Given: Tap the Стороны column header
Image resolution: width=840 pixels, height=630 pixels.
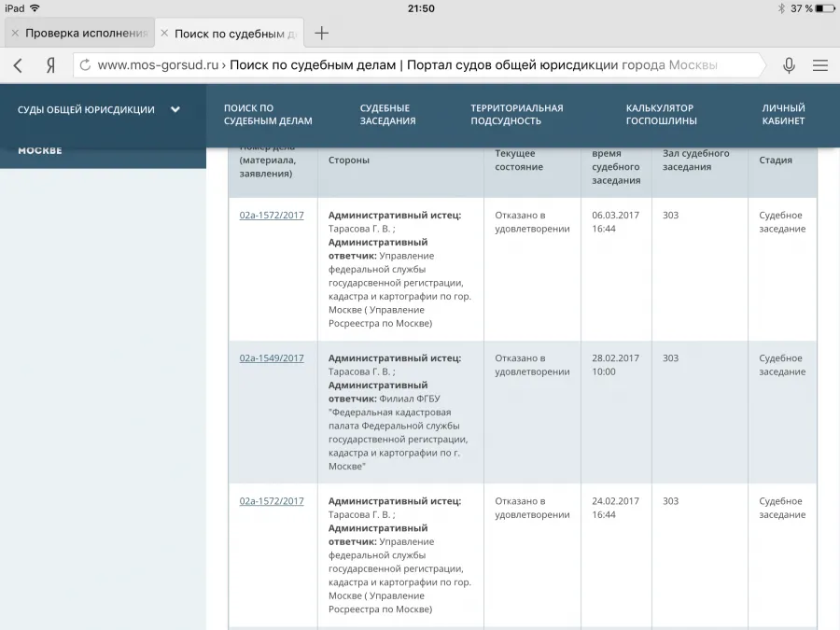Looking at the screenshot, I should click(x=349, y=161).
